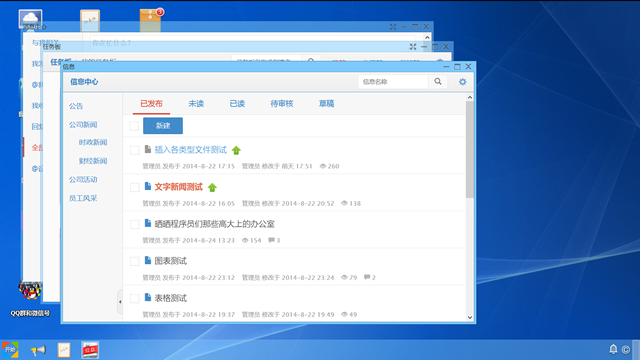Collapse the sidebar with the left arrow handle
This screenshot has height=360, width=640.
[x=120, y=302]
